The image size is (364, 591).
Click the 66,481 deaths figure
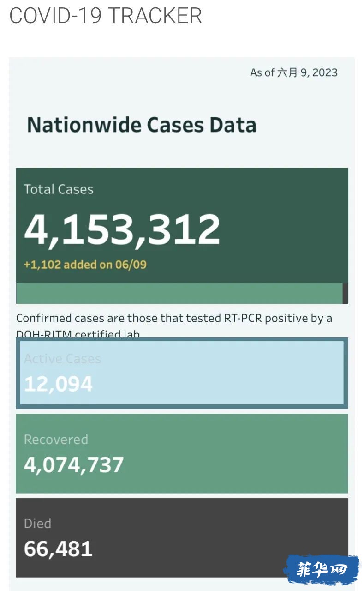pyautogui.click(x=58, y=549)
